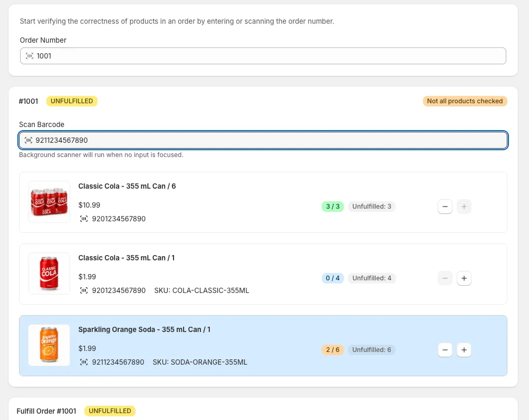The height and width of the screenshot is (420, 529).
Task: Click the Sparkling Orange Soda - 355 mL Can / 1 title
Action: [x=145, y=330]
